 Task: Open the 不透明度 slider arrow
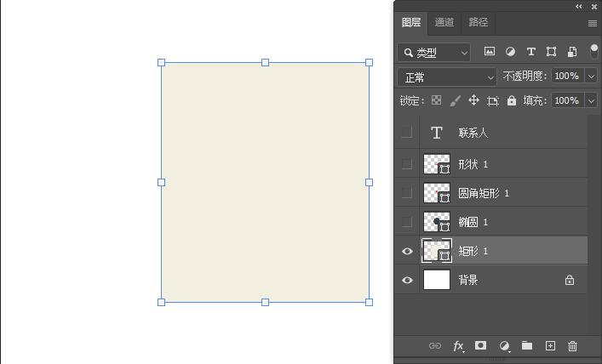click(x=591, y=76)
